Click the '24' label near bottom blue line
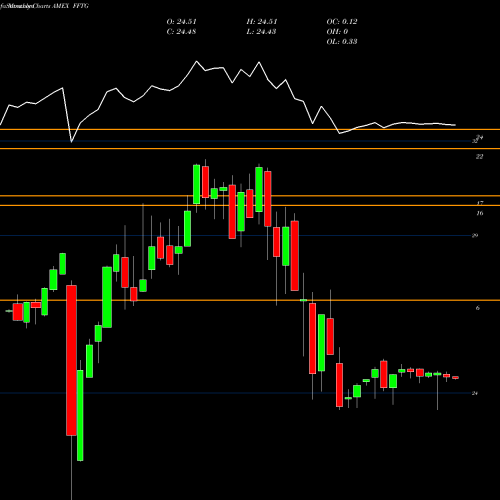This screenshot has width=500, height=500. click(x=475, y=393)
